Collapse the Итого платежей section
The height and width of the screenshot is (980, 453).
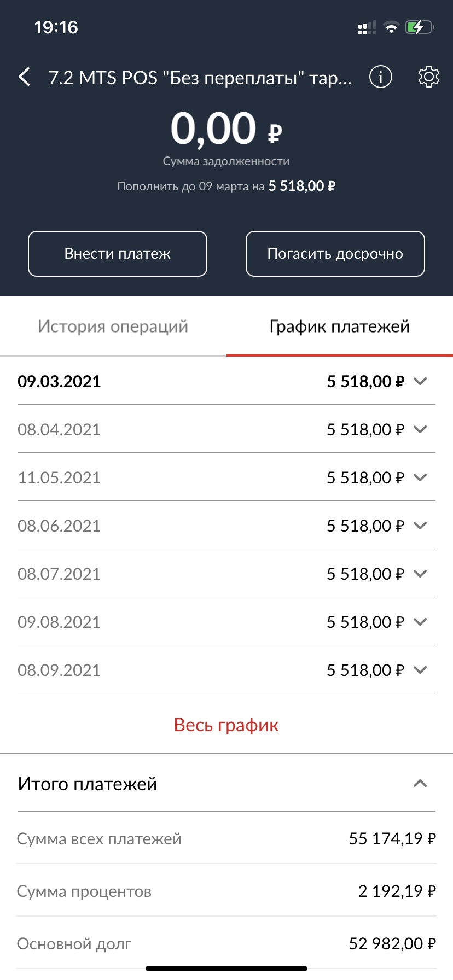tap(420, 784)
